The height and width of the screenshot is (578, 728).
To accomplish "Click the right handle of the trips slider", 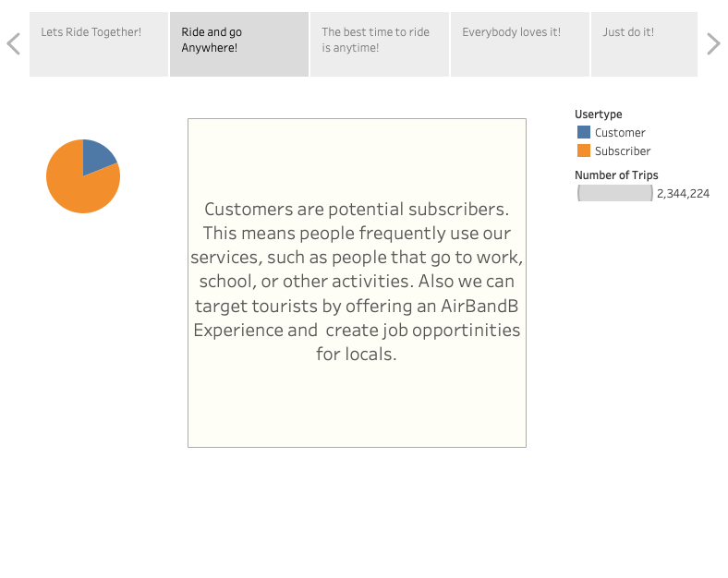I will [x=651, y=193].
